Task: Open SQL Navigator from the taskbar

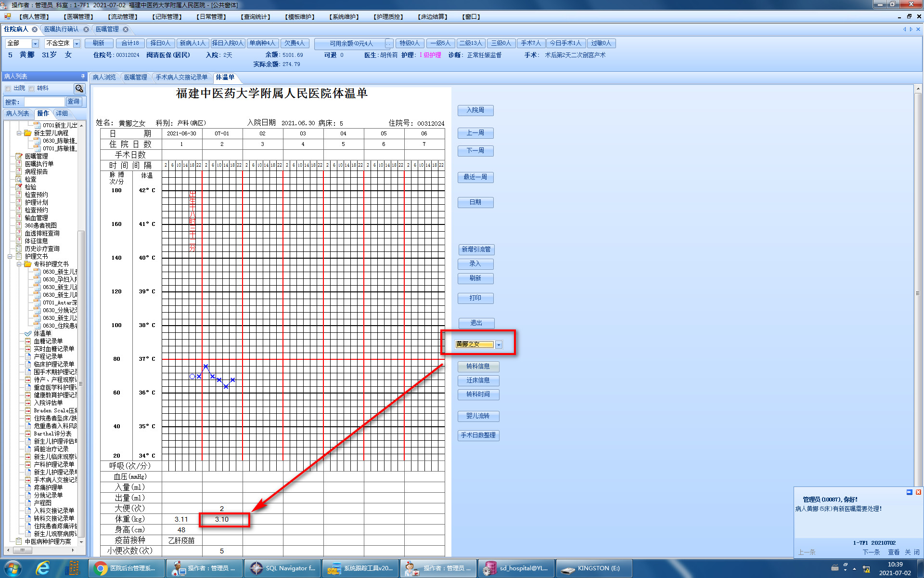Action: [282, 568]
